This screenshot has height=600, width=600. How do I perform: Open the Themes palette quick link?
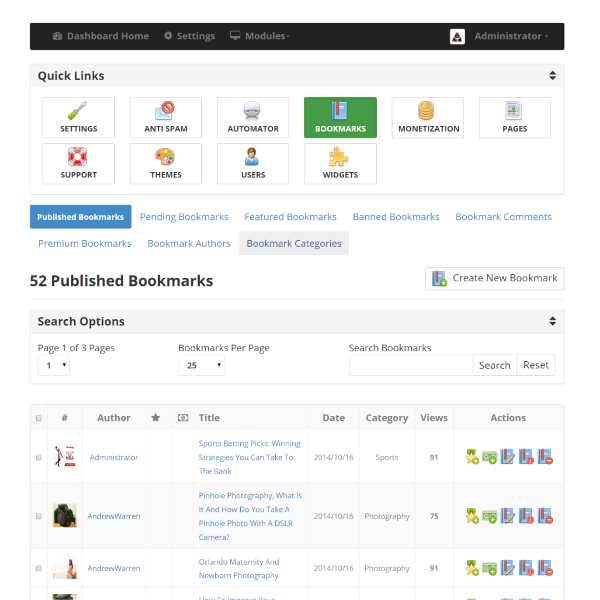click(x=165, y=163)
